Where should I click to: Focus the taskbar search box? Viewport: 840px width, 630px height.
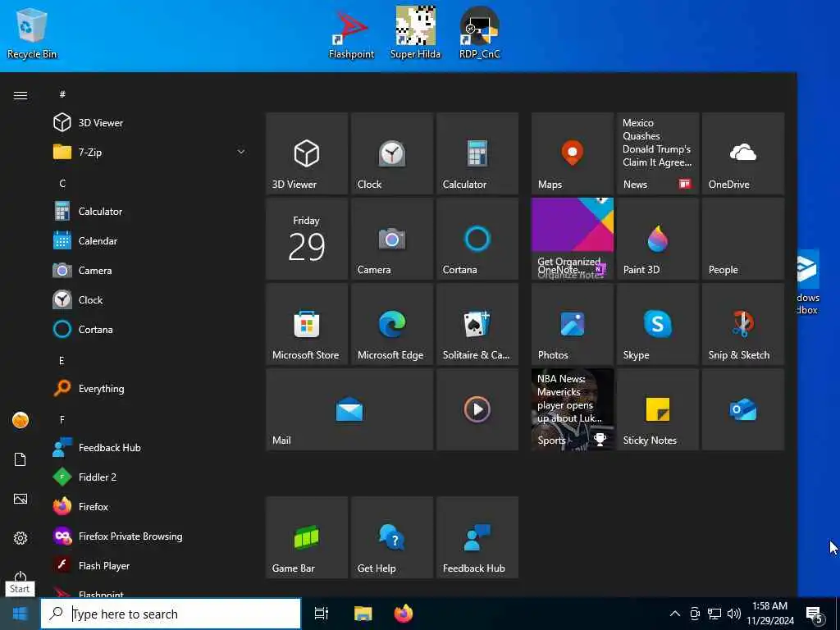coord(171,614)
